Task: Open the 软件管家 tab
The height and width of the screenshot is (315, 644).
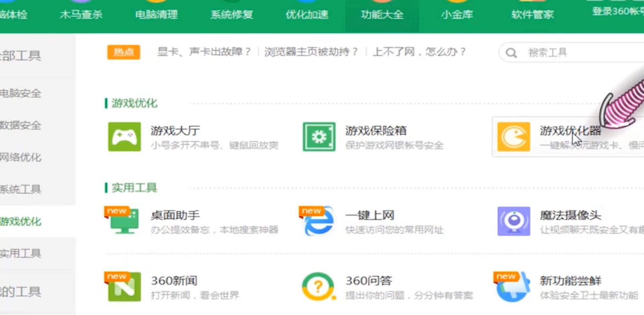Action: point(533,14)
